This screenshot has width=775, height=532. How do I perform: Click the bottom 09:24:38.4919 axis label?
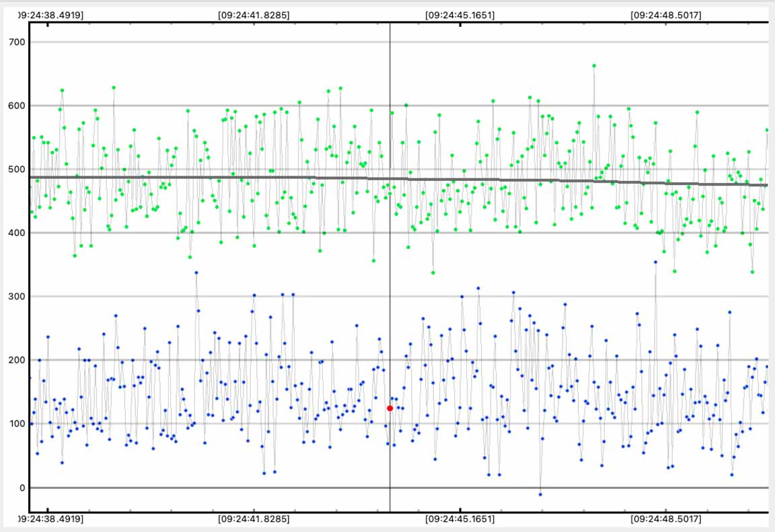click(x=49, y=519)
